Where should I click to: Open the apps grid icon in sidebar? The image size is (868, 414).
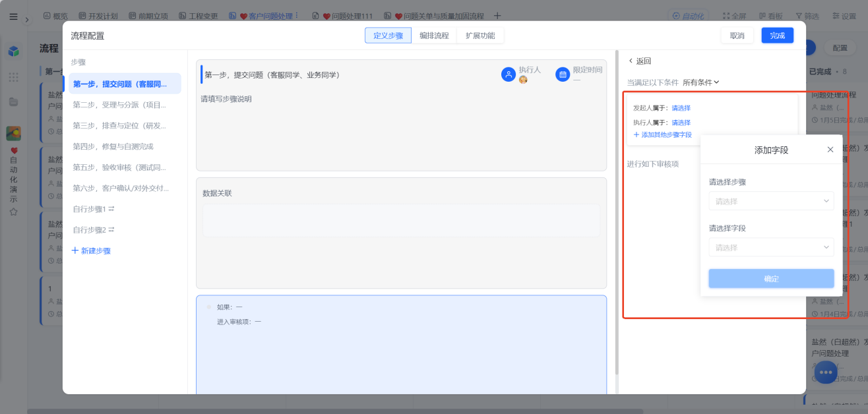(13, 77)
